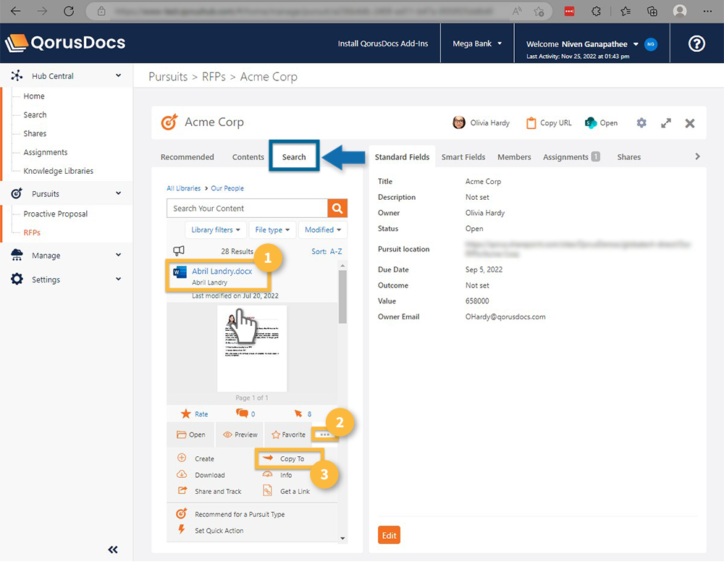This screenshot has width=724, height=588.
Task: Open the Abril Landry.docx link
Action: coord(221,272)
